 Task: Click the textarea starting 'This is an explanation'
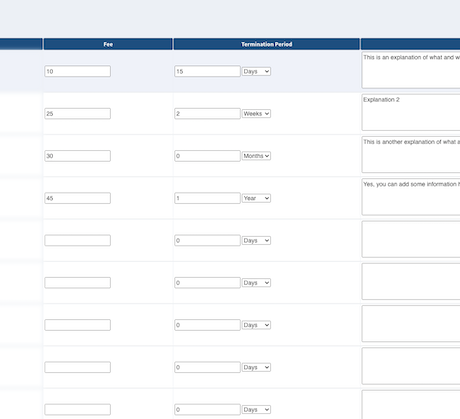click(411, 70)
